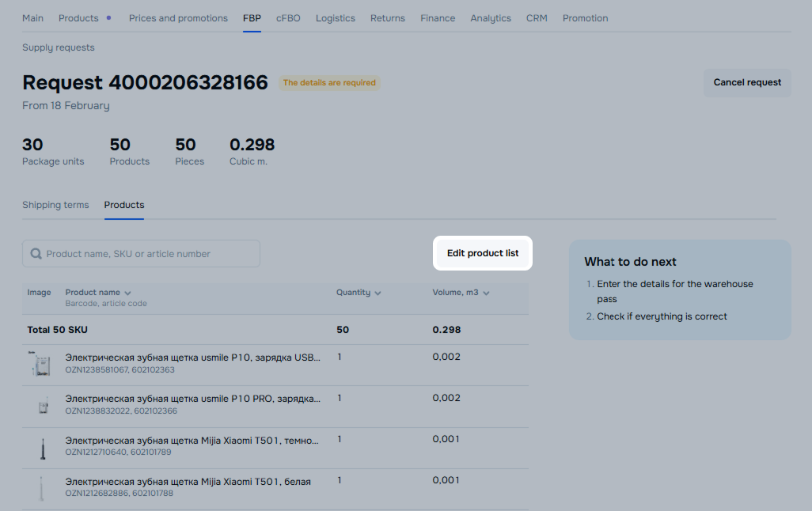Click the dark Mijia Xiaomi T501 image

pos(41,448)
